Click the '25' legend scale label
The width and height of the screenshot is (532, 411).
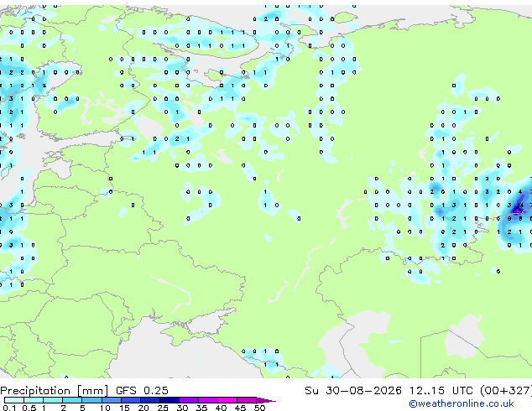(163, 408)
